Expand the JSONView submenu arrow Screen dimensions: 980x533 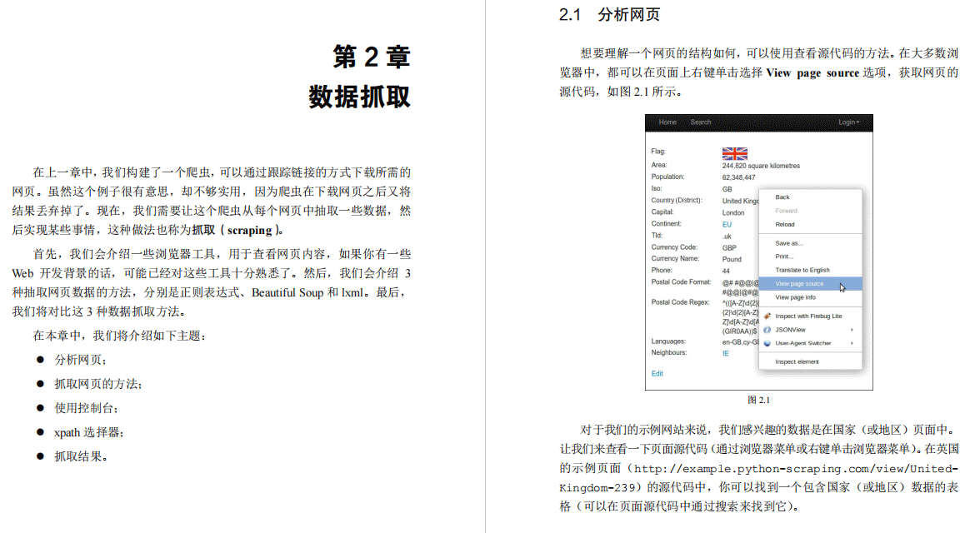pos(852,330)
